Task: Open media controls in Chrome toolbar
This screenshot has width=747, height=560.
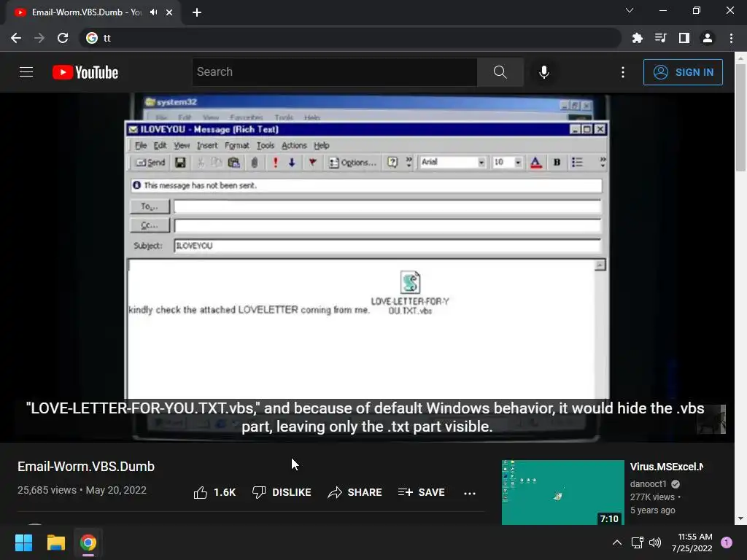Action: click(660, 38)
